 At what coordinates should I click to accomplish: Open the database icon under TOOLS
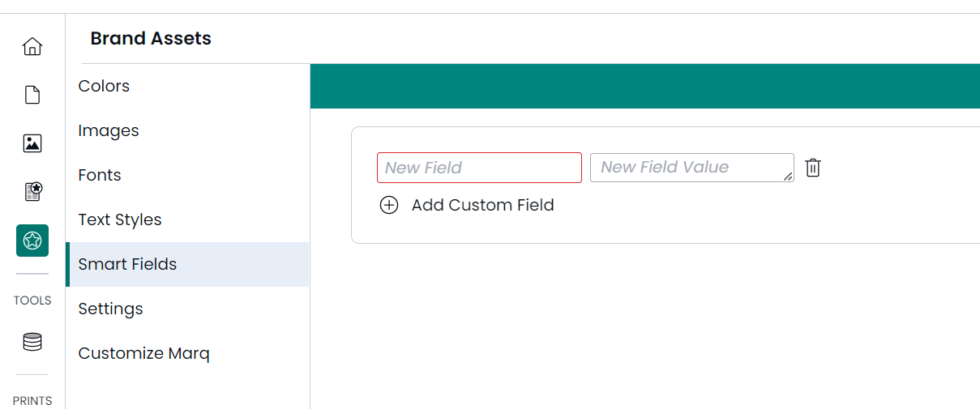32,342
